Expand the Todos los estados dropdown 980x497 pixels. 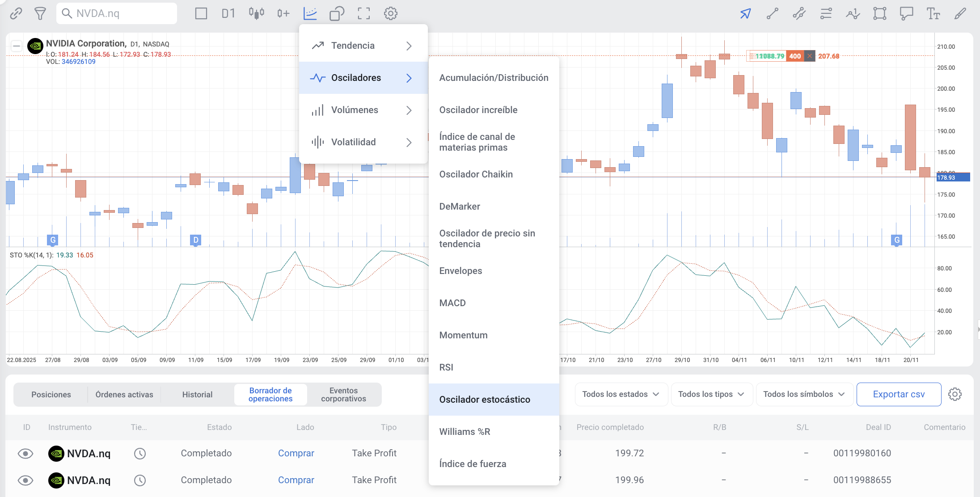621,394
